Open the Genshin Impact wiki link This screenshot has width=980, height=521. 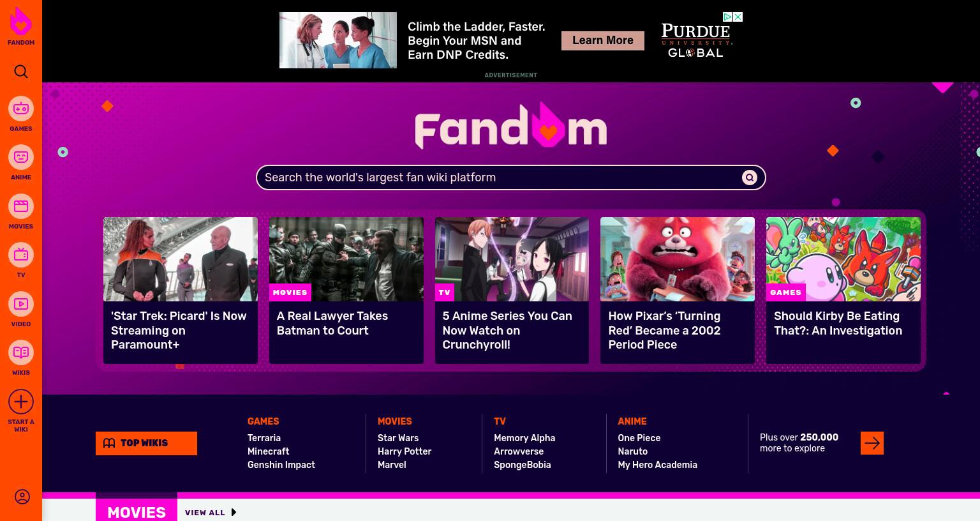click(x=281, y=465)
